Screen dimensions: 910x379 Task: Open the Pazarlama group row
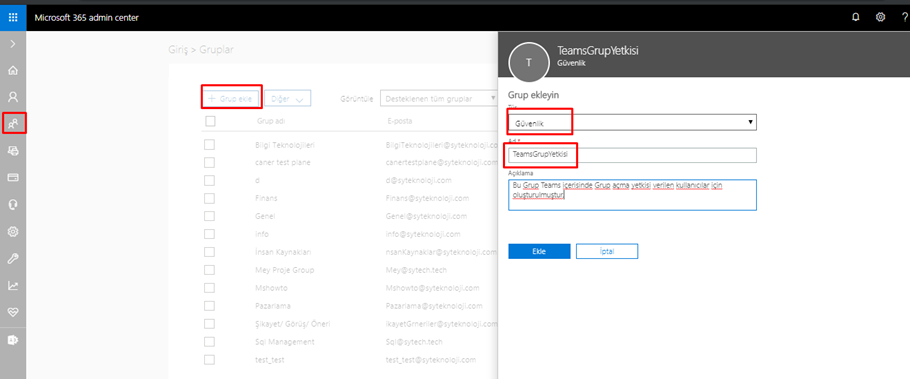coord(273,306)
